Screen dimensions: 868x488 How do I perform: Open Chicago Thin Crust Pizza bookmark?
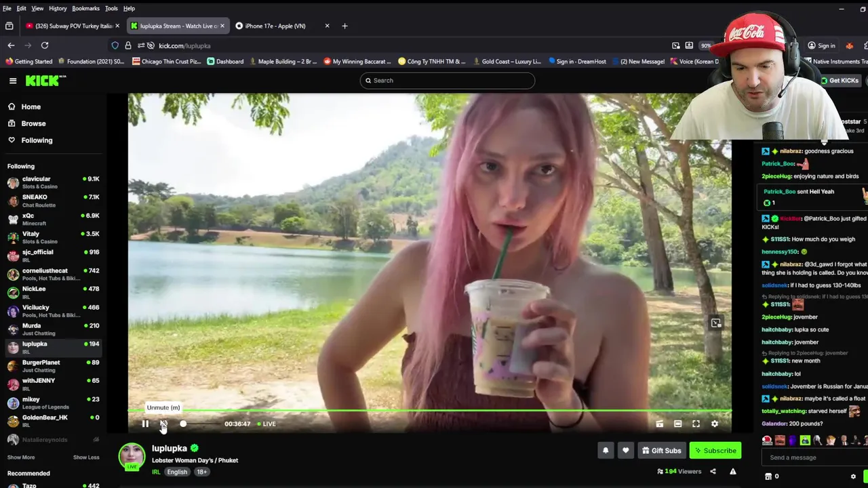tap(167, 61)
